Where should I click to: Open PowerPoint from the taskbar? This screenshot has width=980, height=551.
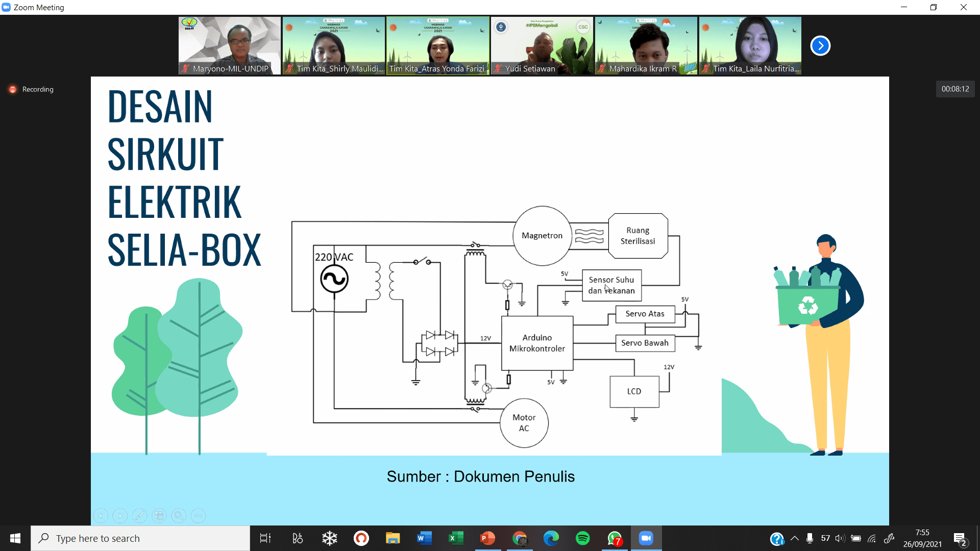(487, 538)
